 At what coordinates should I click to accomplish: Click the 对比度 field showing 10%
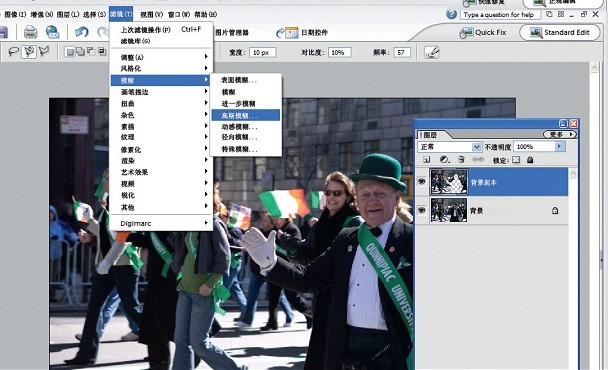[x=340, y=52]
